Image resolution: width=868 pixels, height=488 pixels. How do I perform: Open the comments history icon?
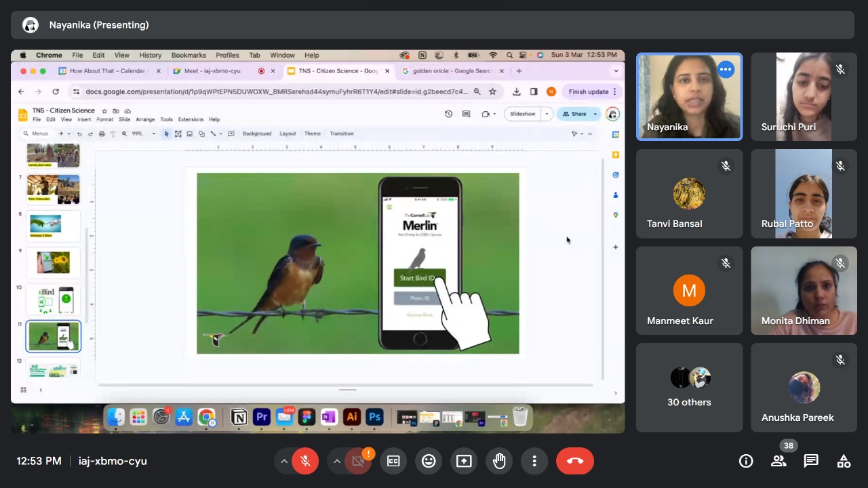(x=466, y=114)
